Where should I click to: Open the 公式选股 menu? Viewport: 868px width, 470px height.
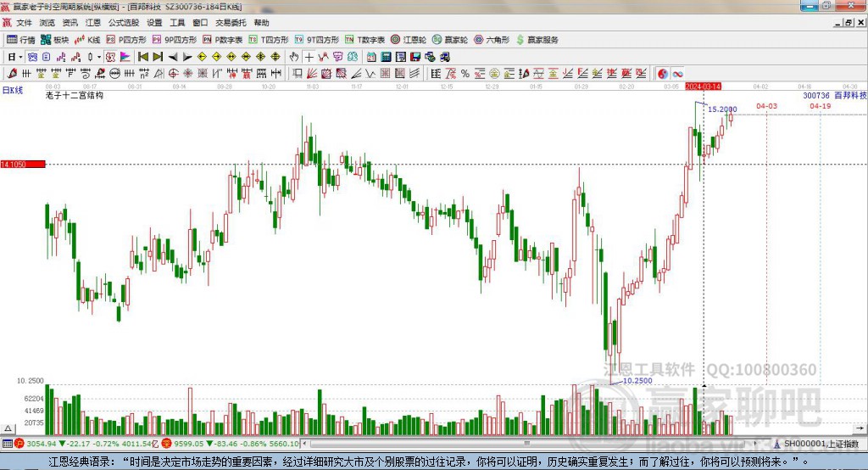tap(124, 23)
